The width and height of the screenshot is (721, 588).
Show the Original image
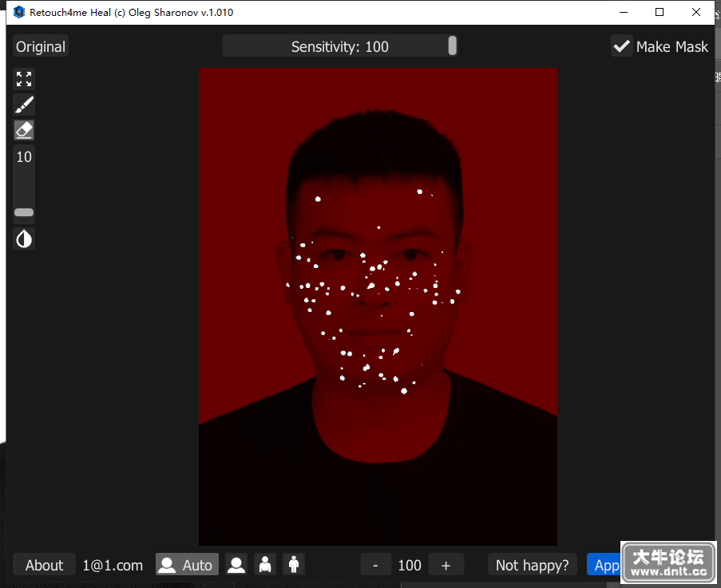point(41,46)
